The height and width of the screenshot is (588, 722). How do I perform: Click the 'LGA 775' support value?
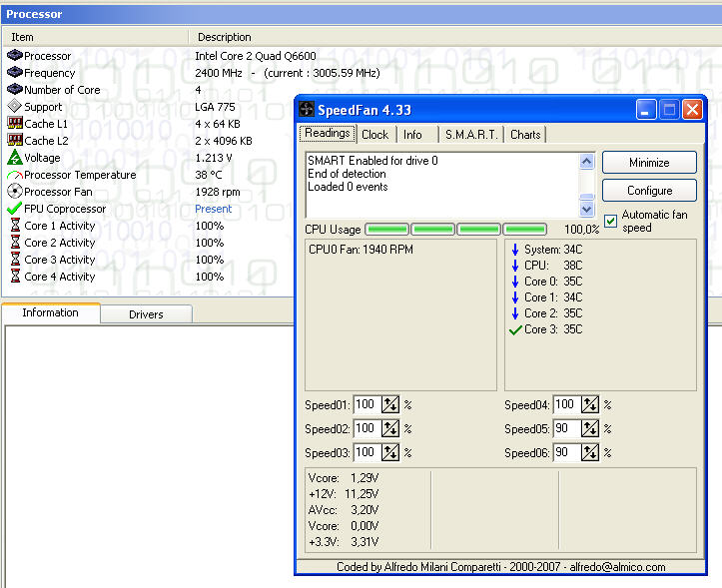click(215, 107)
